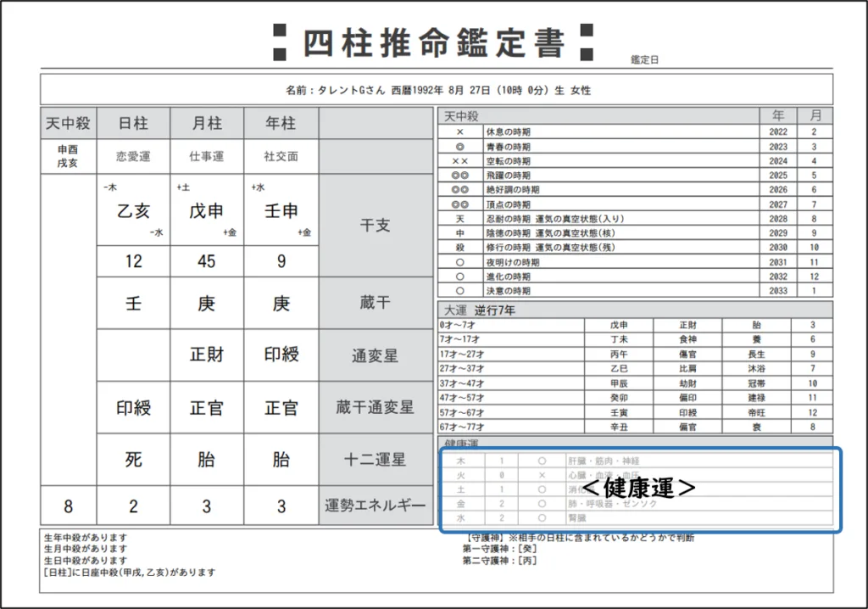This screenshot has height=609, width=868.
Task: Click the decorative squares right of the title
Action: pos(585,42)
